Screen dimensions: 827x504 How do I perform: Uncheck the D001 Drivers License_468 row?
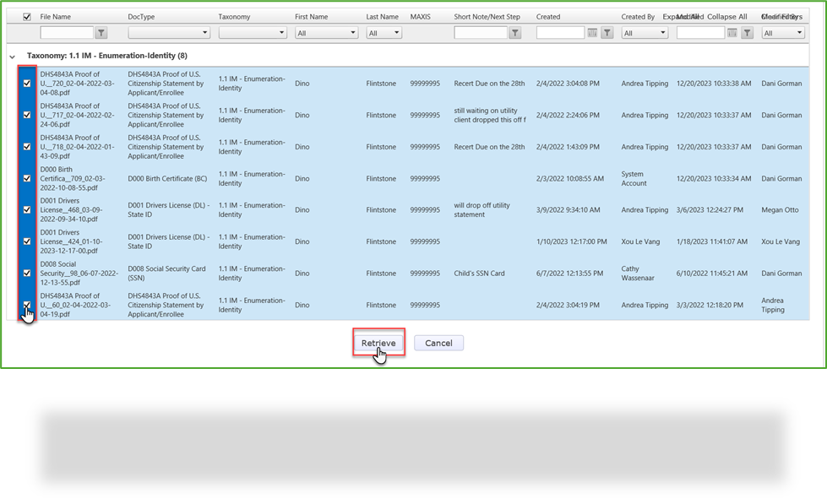coord(26,209)
